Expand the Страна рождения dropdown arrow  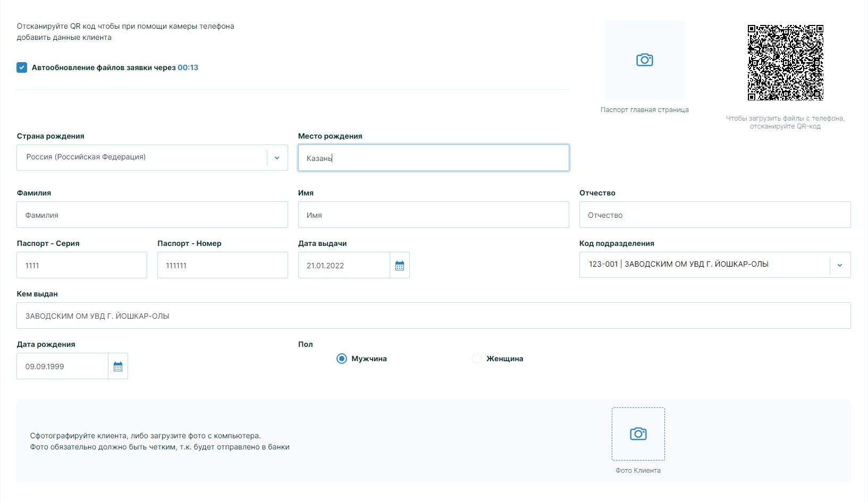pyautogui.click(x=277, y=158)
